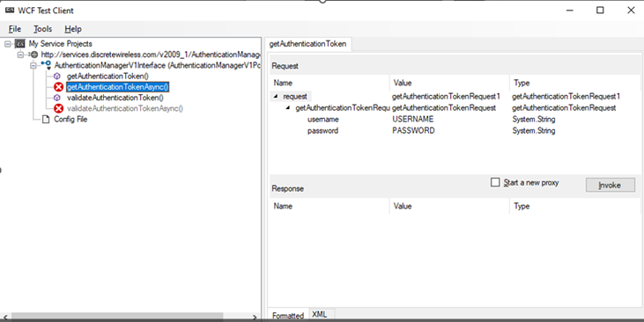Click the Response grid Value column header
Image resolution: width=644 pixels, height=322 pixels.
(449, 206)
